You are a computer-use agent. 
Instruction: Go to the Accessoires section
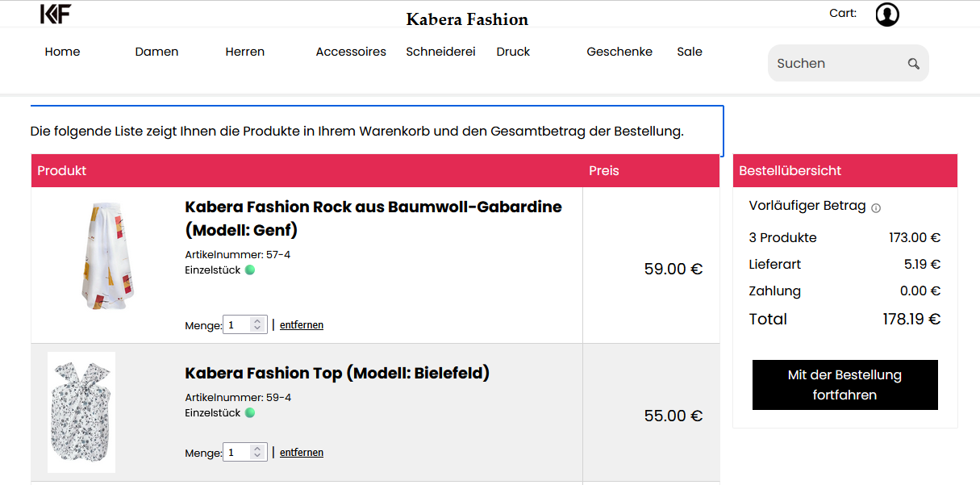tap(351, 52)
